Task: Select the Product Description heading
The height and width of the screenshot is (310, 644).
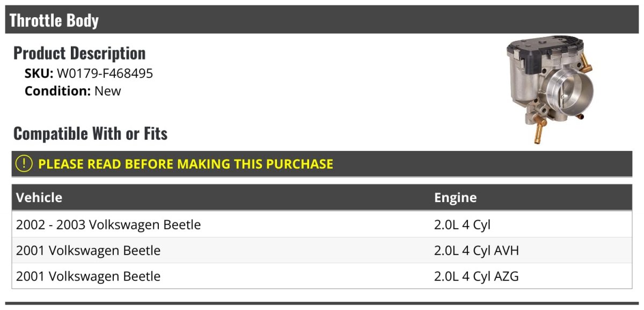Action: tap(79, 53)
